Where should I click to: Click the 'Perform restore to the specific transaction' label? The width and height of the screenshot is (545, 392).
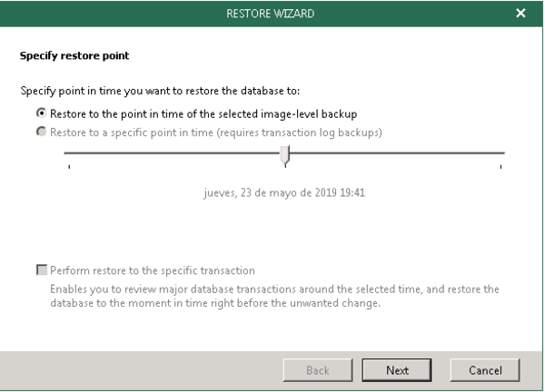coord(152,270)
